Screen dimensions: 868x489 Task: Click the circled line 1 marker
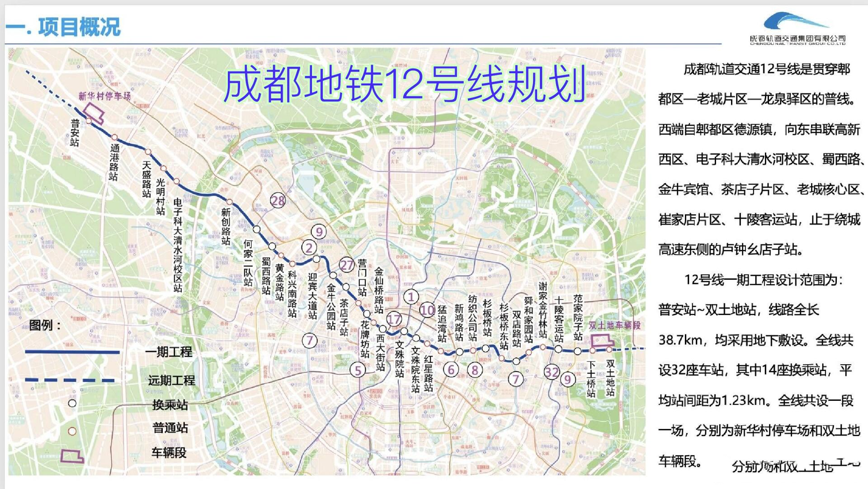tap(411, 297)
